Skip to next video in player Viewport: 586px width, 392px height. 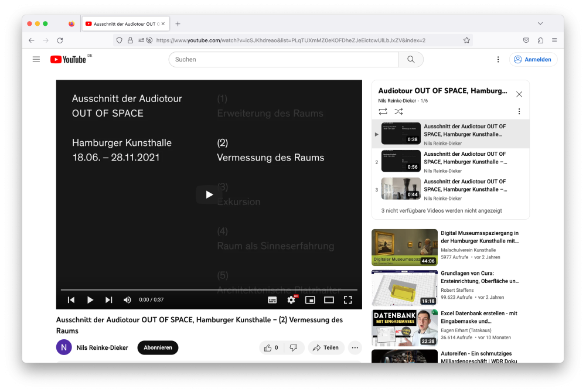[x=108, y=299]
